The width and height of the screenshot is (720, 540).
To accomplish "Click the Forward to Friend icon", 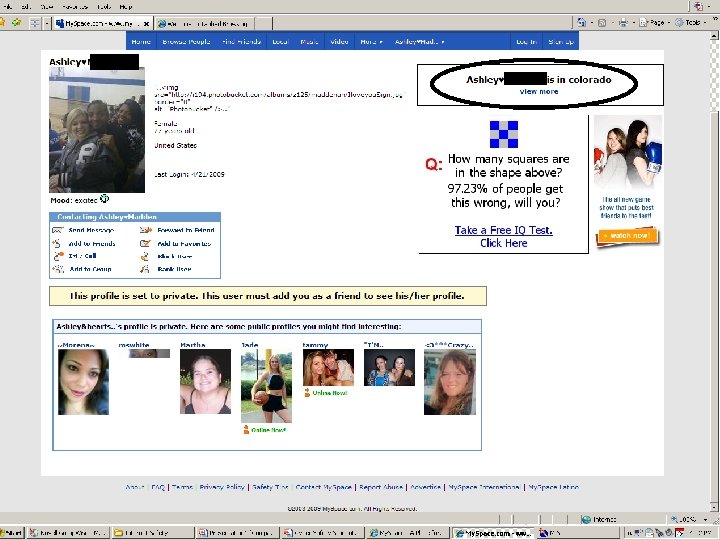I will click(146, 230).
